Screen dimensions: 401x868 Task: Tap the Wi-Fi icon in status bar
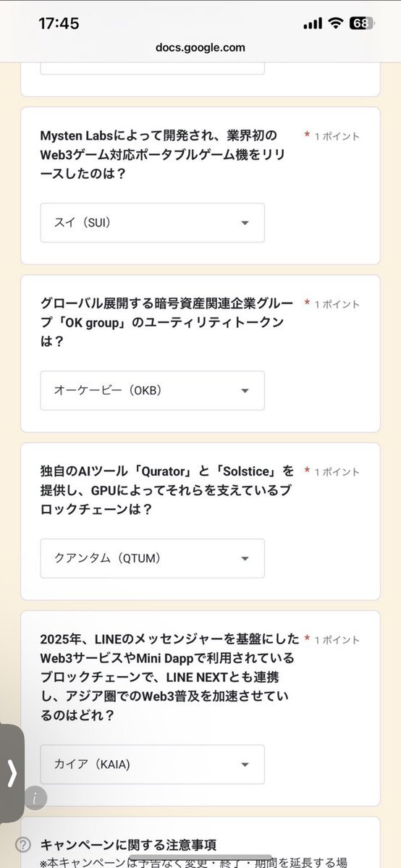click(x=336, y=23)
